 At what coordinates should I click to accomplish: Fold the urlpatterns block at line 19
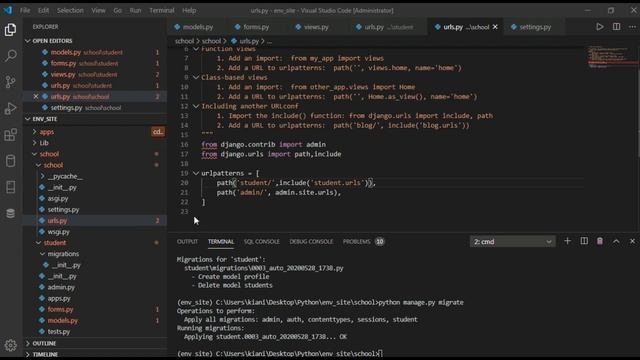[196, 173]
